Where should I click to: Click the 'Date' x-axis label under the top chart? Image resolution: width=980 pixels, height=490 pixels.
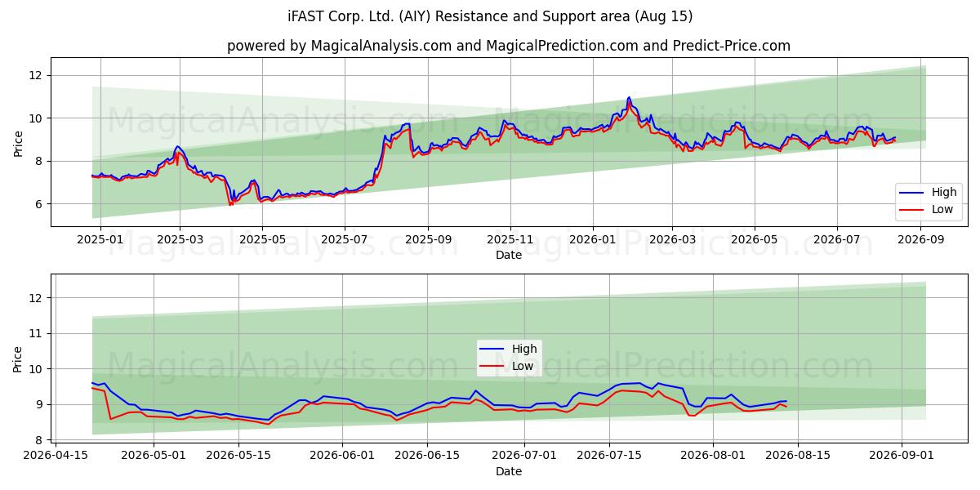509,256
